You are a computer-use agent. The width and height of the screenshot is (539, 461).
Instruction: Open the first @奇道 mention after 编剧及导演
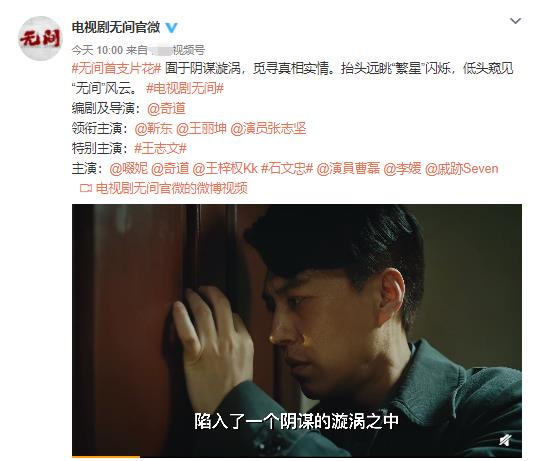tap(166, 108)
